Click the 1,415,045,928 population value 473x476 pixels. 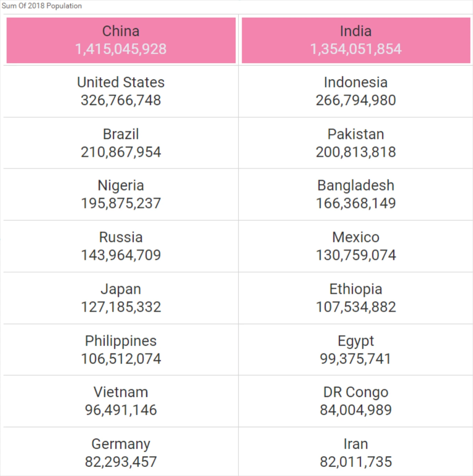click(x=121, y=49)
